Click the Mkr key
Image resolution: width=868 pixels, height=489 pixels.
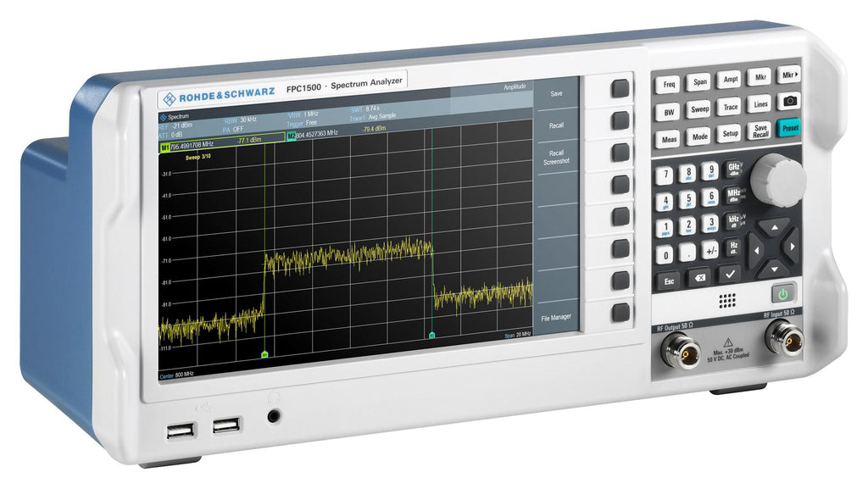(760, 77)
